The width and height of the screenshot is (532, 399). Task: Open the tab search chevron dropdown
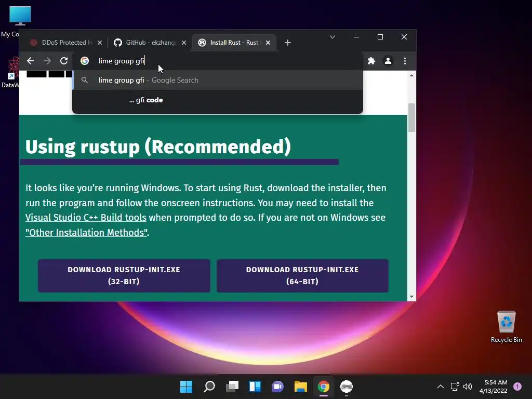pyautogui.click(x=332, y=37)
